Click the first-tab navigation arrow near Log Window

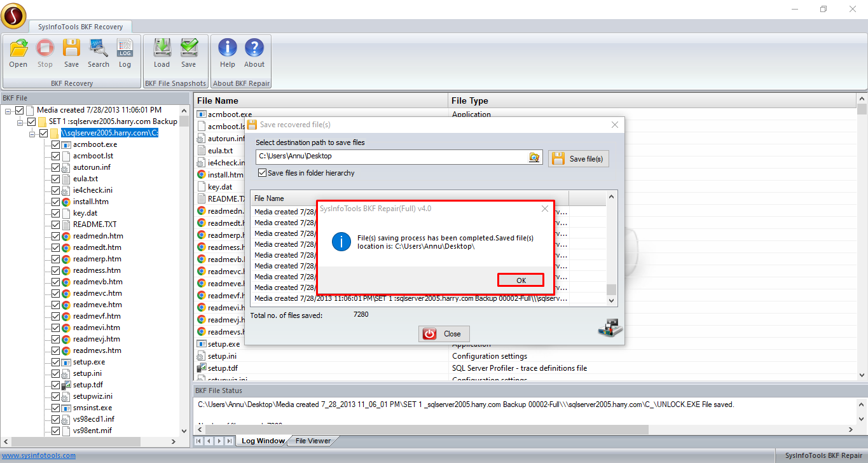coord(200,441)
